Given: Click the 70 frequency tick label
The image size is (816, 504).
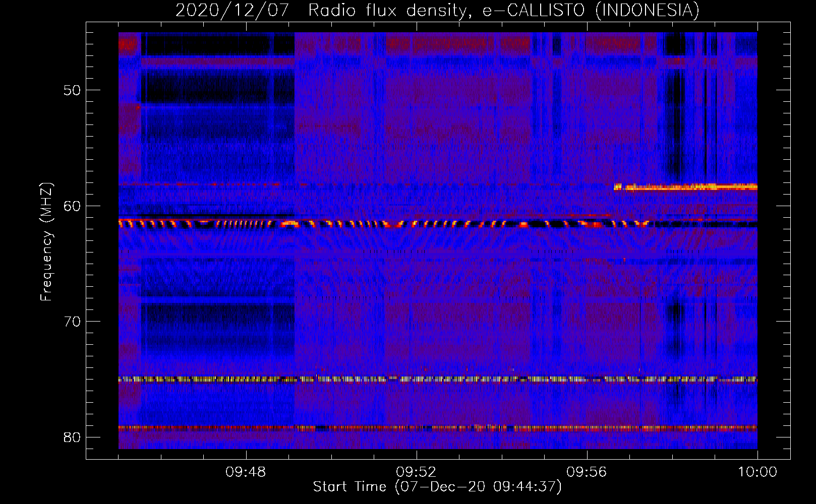Looking at the screenshot, I should point(73,321).
